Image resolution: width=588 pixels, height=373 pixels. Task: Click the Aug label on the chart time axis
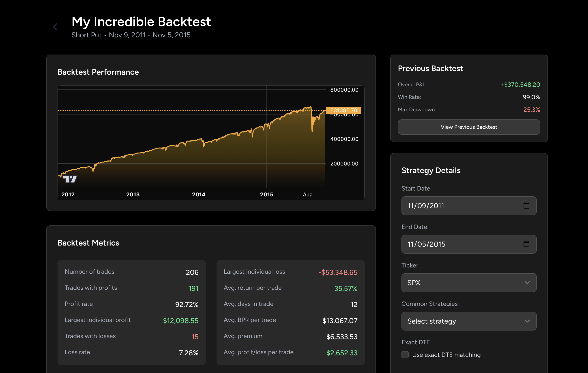pyautogui.click(x=308, y=194)
